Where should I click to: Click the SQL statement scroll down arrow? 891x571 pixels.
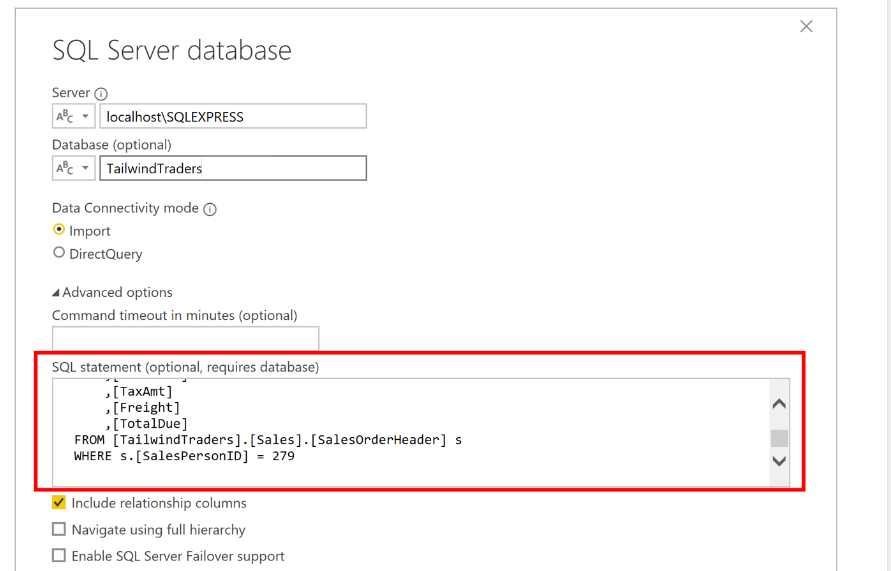pos(779,461)
